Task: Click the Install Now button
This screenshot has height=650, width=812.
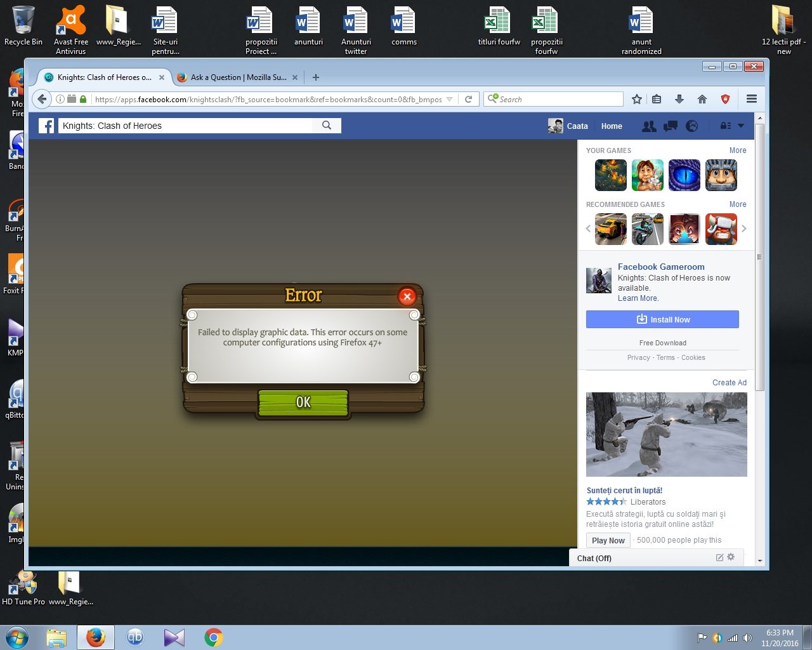Action: (662, 319)
